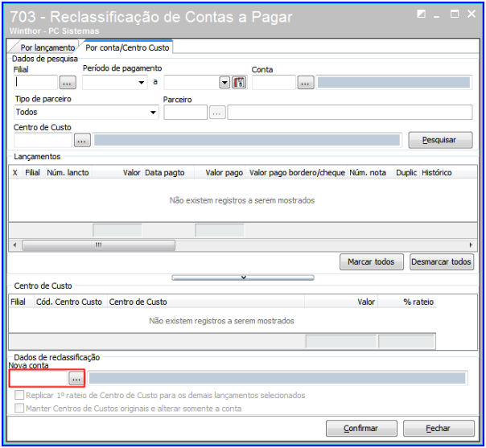
Task: Open Filial lookup ellipsis button
Action: pos(68,83)
